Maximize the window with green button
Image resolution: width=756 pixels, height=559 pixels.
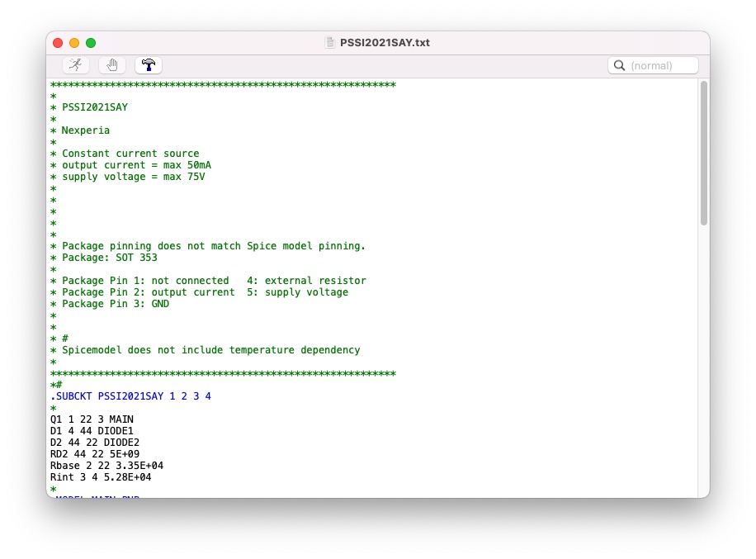pos(91,43)
